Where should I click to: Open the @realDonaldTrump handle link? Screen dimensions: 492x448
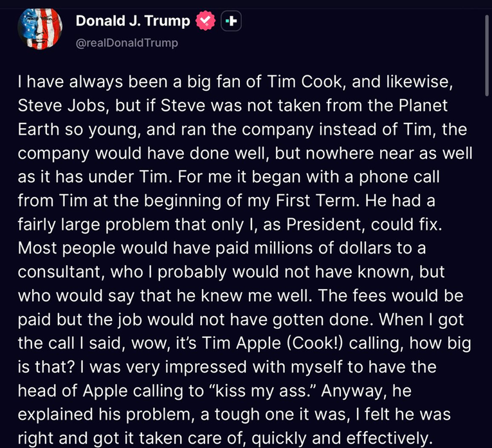click(126, 43)
